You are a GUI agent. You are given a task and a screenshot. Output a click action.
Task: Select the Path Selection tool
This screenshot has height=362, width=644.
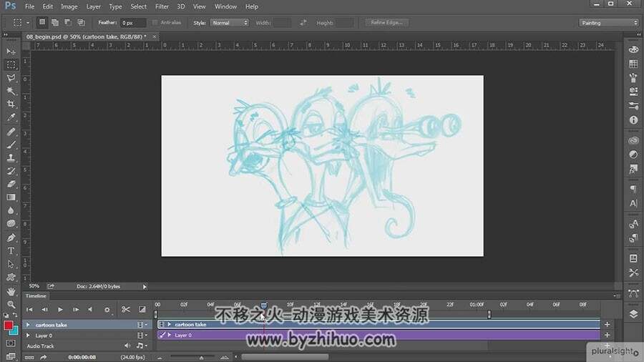11,264
